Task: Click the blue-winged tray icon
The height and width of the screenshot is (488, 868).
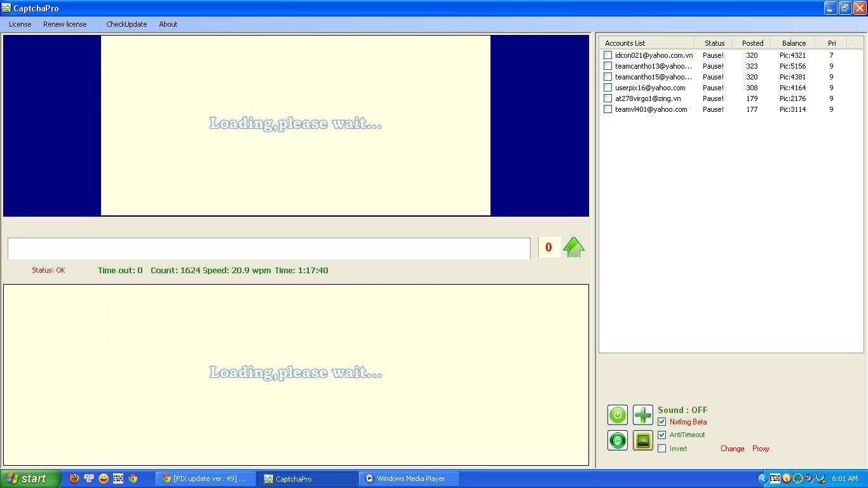Action: click(x=821, y=478)
